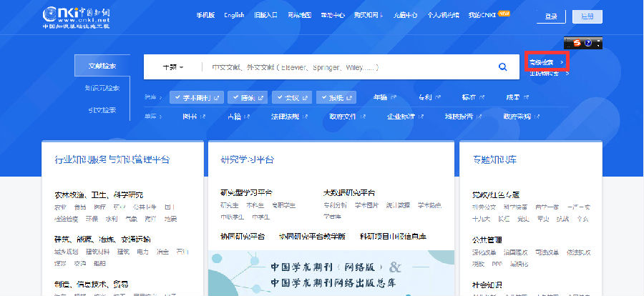Click external-link icon beside 科技报告

pyautogui.click(x=480, y=117)
